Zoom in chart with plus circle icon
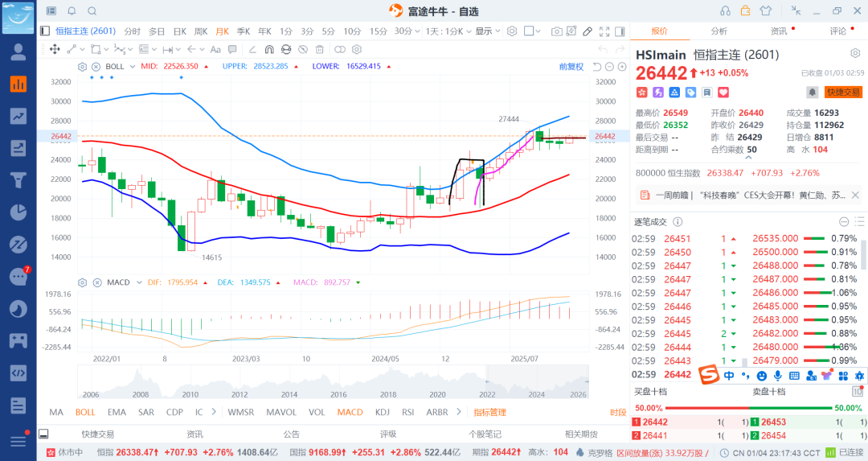Image resolution: width=868 pixels, height=461 pixels. 622,67
